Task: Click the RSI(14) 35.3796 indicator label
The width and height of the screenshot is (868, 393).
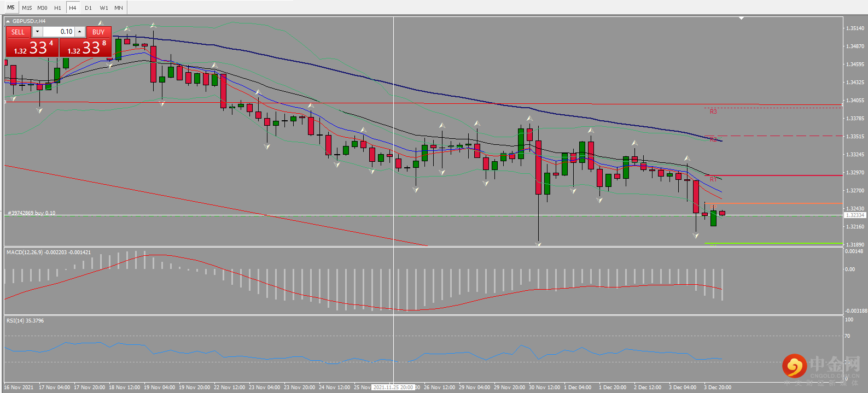Action: click(25, 320)
